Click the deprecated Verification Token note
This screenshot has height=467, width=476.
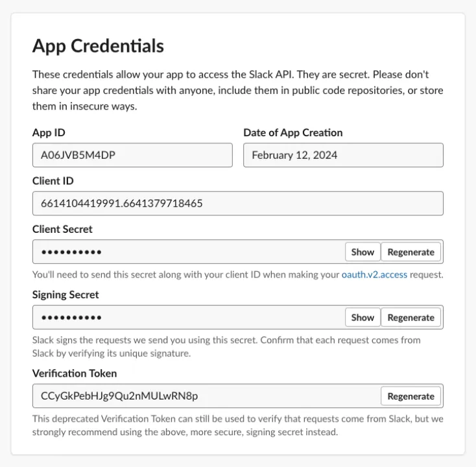click(238, 425)
